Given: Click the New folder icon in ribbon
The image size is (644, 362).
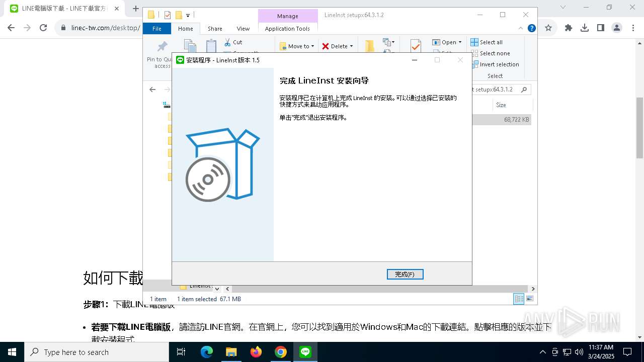Looking at the screenshot, I should [x=370, y=46].
